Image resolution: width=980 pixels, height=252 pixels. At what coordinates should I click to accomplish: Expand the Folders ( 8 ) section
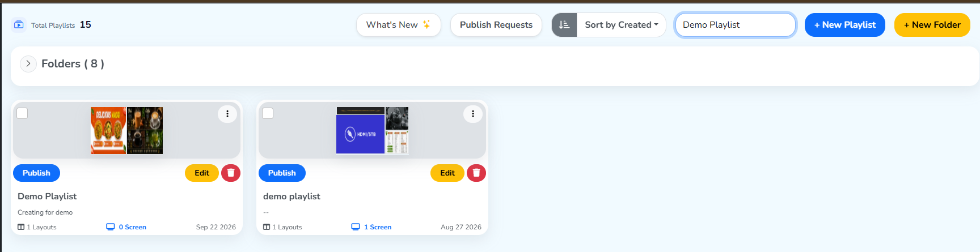[x=28, y=64]
